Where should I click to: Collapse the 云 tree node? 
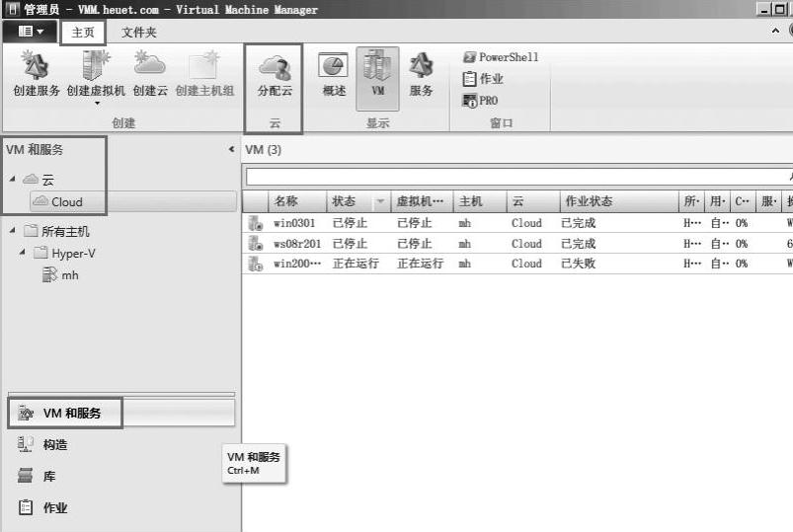[x=12, y=180]
